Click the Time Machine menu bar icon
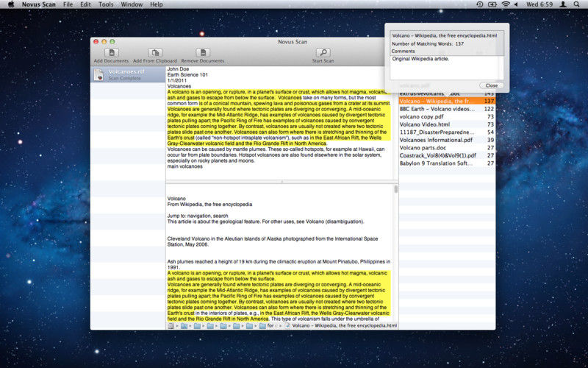 pos(480,4)
